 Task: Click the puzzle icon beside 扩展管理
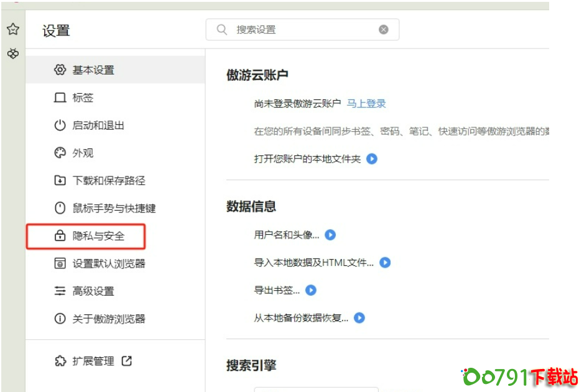[60, 361]
